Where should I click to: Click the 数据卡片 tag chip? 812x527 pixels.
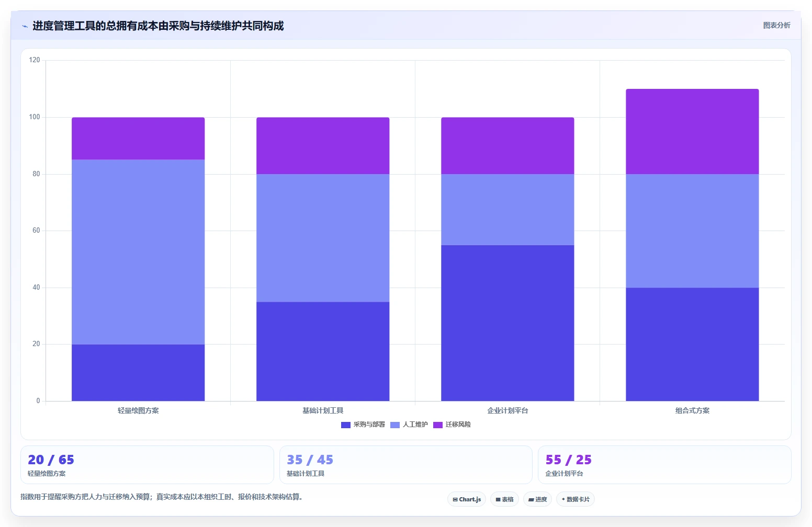(575, 499)
